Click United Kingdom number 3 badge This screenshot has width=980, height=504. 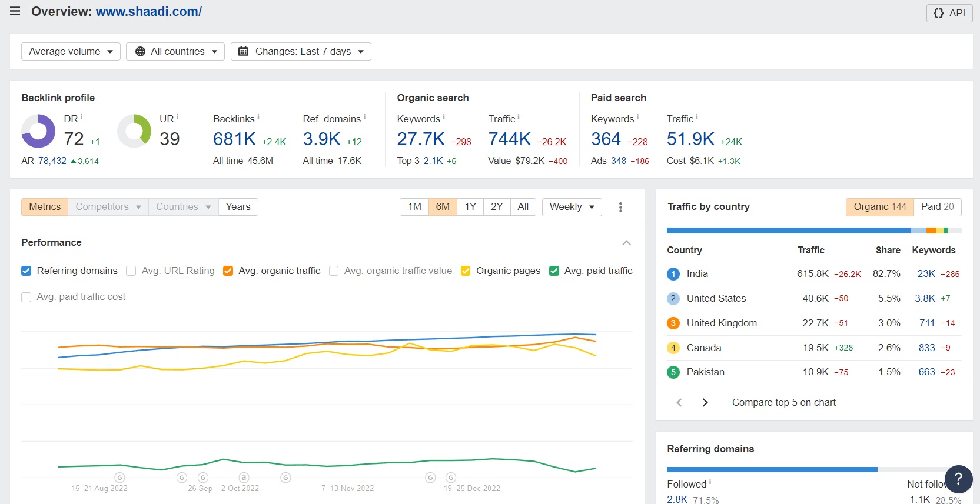[x=673, y=323]
